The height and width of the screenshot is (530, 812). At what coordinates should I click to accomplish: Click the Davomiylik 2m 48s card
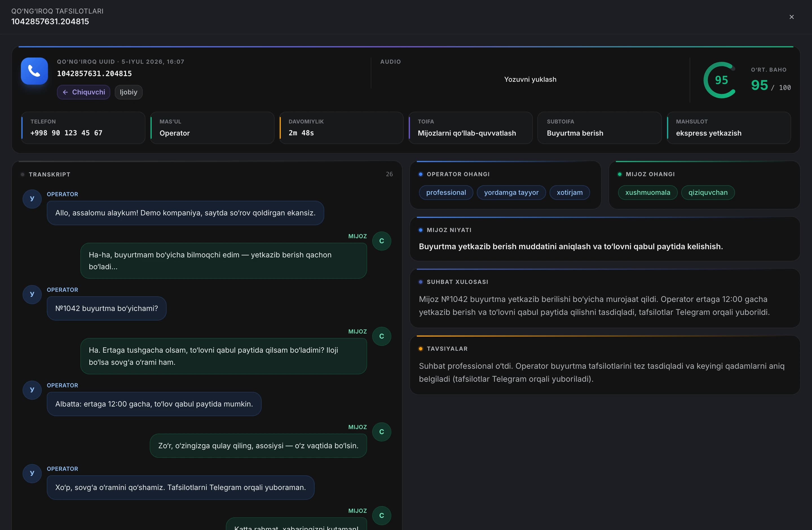click(341, 128)
